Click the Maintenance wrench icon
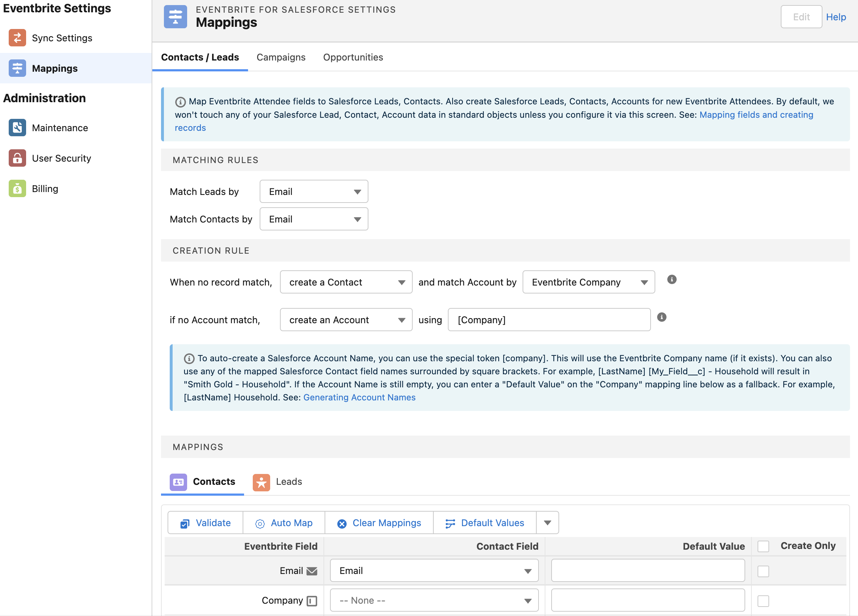This screenshot has width=858, height=616. tap(17, 128)
